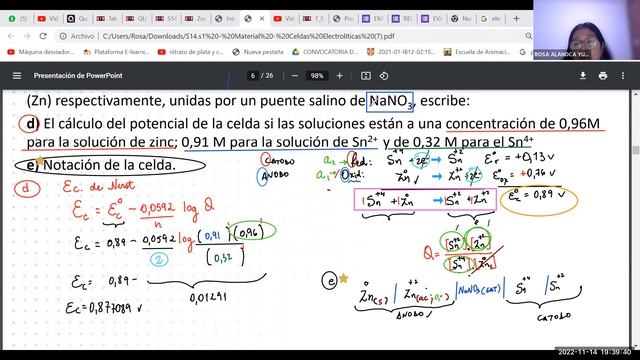Print the PDF document
Screen dimensions: 640x360
point(603,76)
